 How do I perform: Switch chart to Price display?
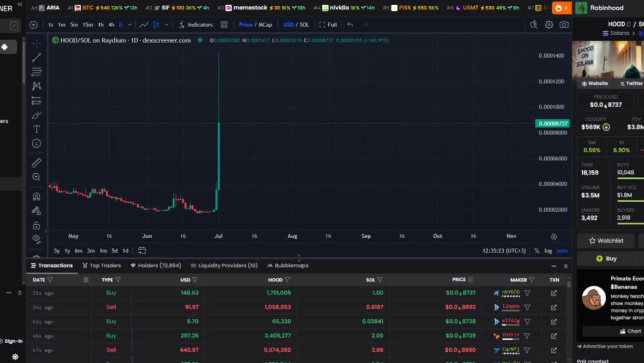click(246, 24)
